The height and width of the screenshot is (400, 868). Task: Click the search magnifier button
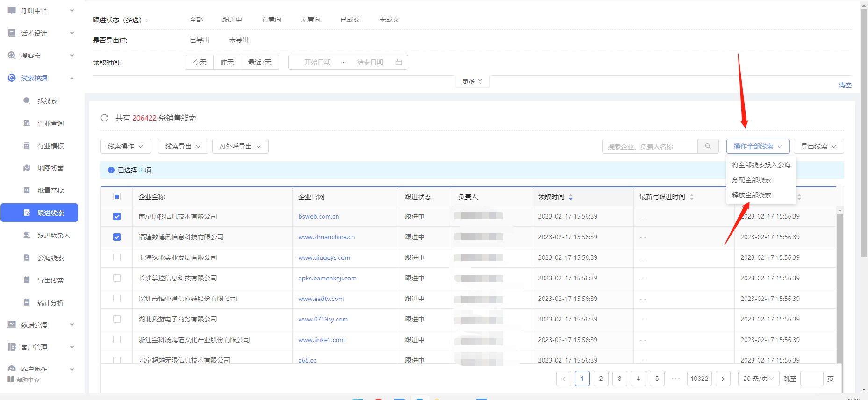pos(708,146)
